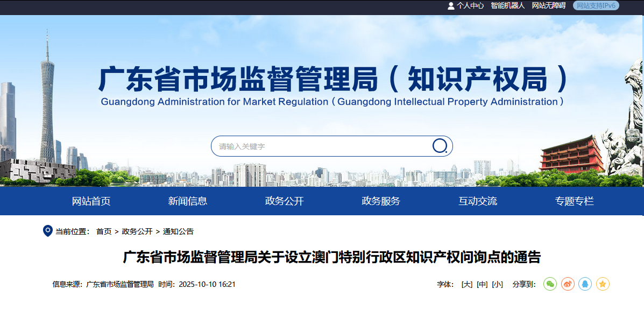Click the location pin breadcrumb icon
This screenshot has height=310, width=644.
(47, 231)
